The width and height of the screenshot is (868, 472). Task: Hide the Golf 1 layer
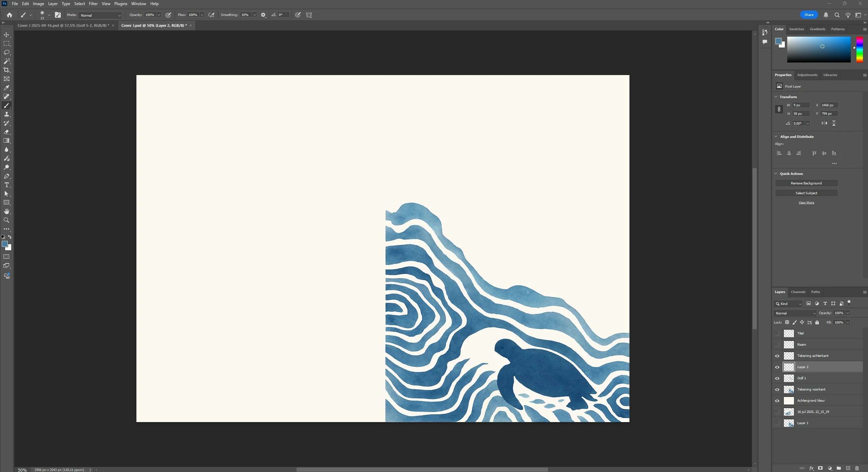click(777, 378)
